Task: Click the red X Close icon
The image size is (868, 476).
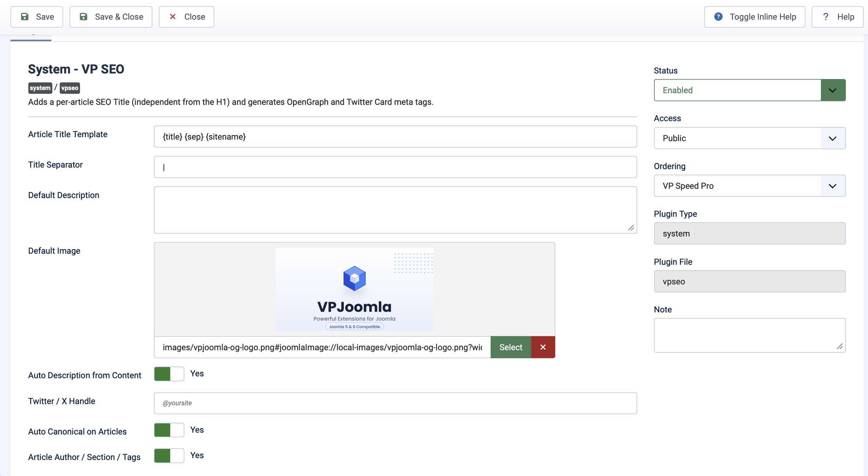Action: (172, 17)
